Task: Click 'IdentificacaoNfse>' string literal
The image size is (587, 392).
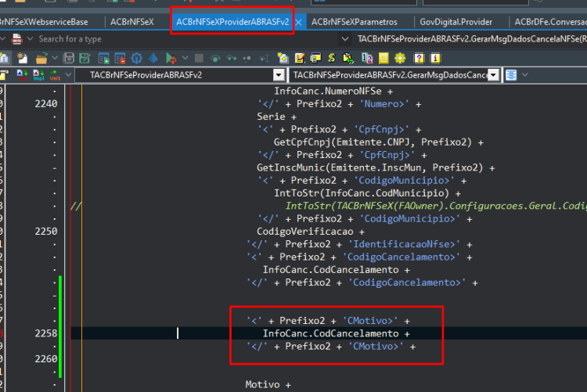Action: point(404,244)
